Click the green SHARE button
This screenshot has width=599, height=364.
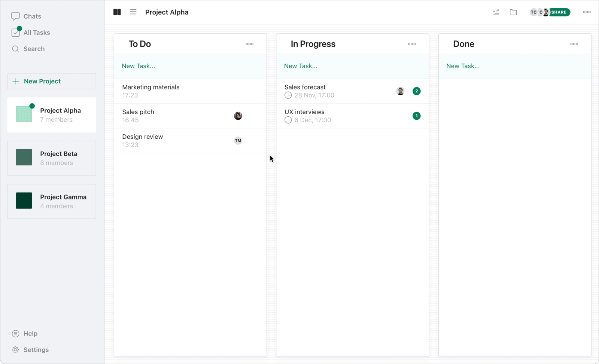pos(559,12)
